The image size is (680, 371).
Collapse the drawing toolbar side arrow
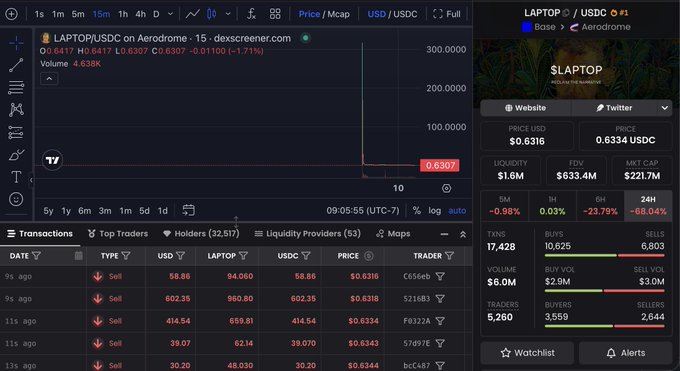point(31,180)
